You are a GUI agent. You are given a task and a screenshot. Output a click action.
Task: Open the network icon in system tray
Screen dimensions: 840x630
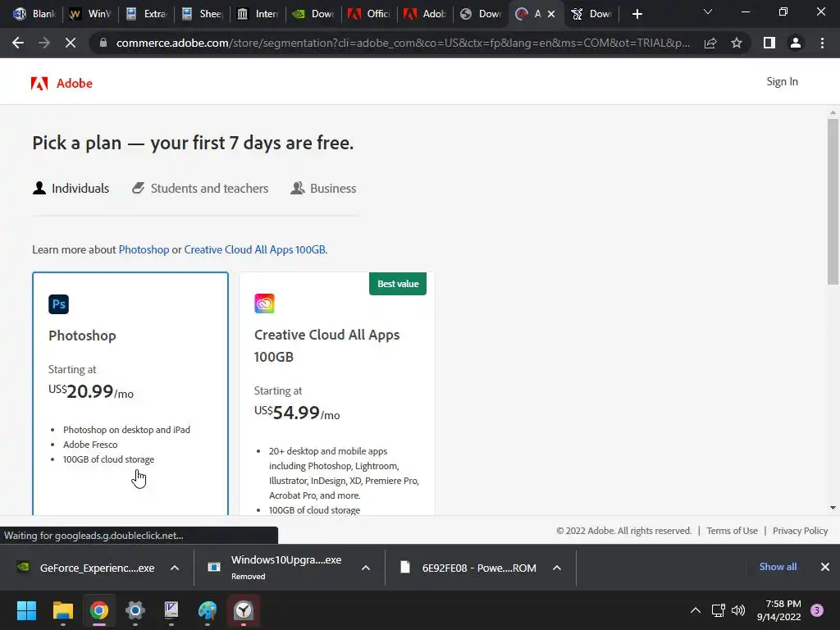[718, 610]
